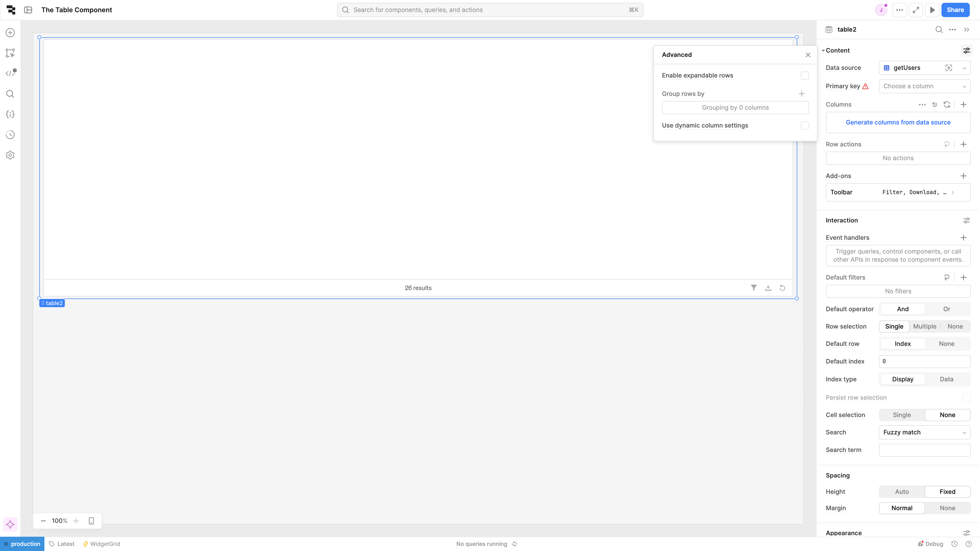The width and height of the screenshot is (980, 551).
Task: Set Row selection to Multiple
Action: click(925, 326)
